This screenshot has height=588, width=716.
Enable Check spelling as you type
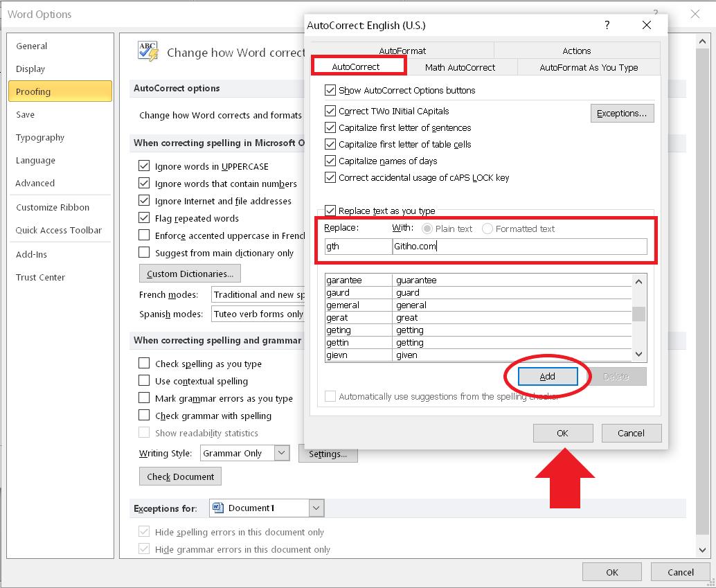144,364
